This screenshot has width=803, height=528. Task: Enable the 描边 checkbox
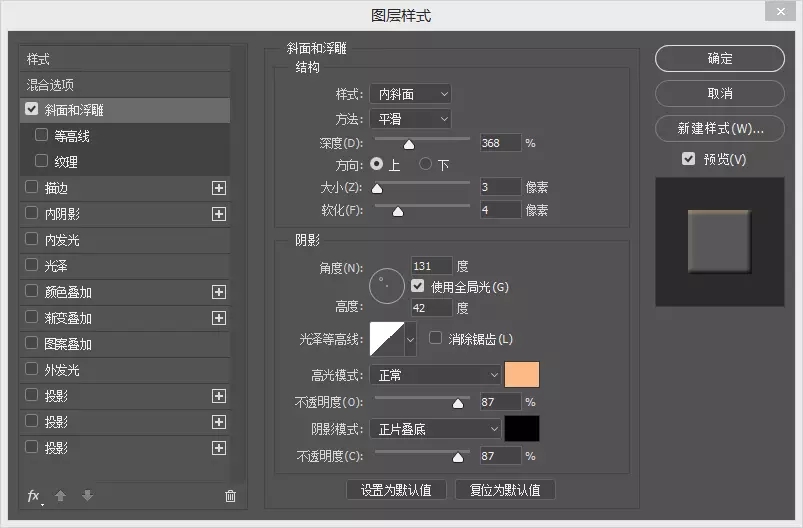(32, 187)
